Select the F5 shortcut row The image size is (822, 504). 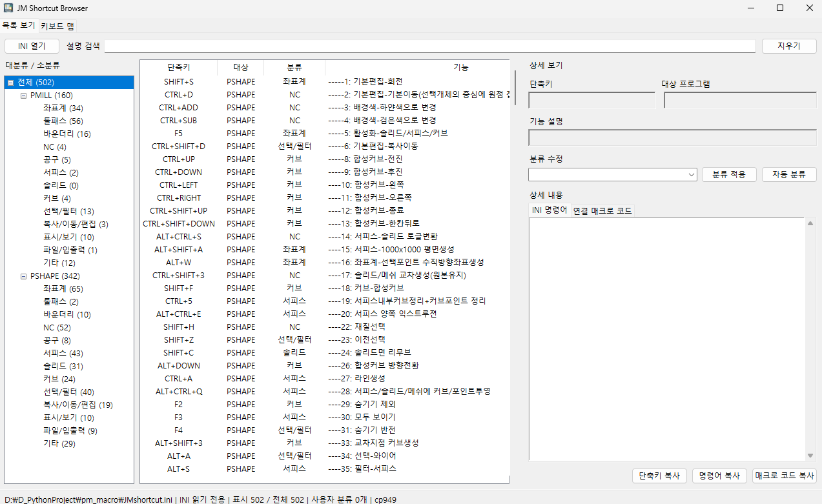(325, 134)
